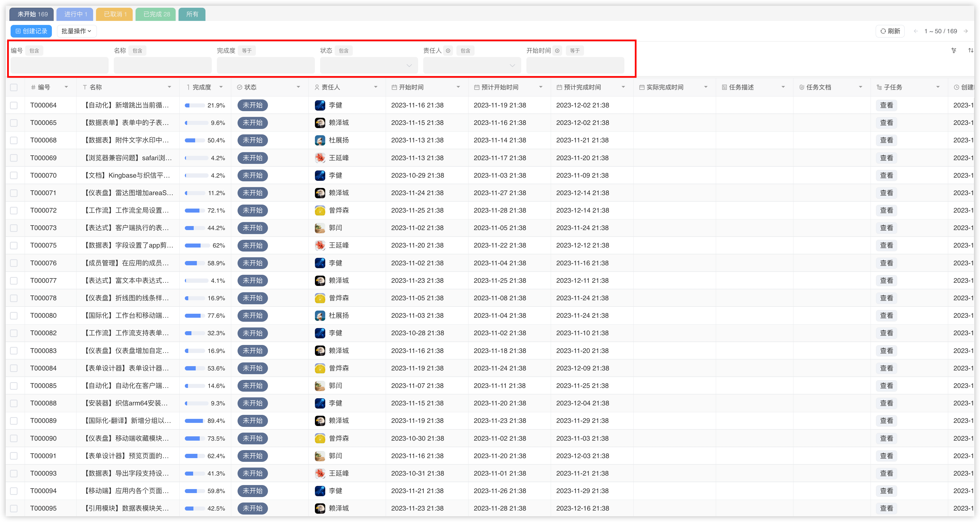Click circle icon next to 开始时间 filter

click(x=557, y=51)
